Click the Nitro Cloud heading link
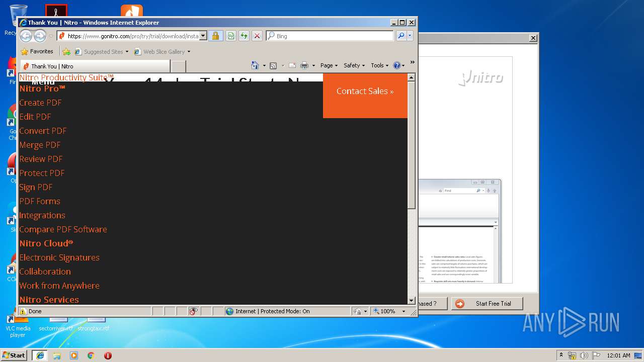This screenshot has width=644, height=362. [46, 243]
